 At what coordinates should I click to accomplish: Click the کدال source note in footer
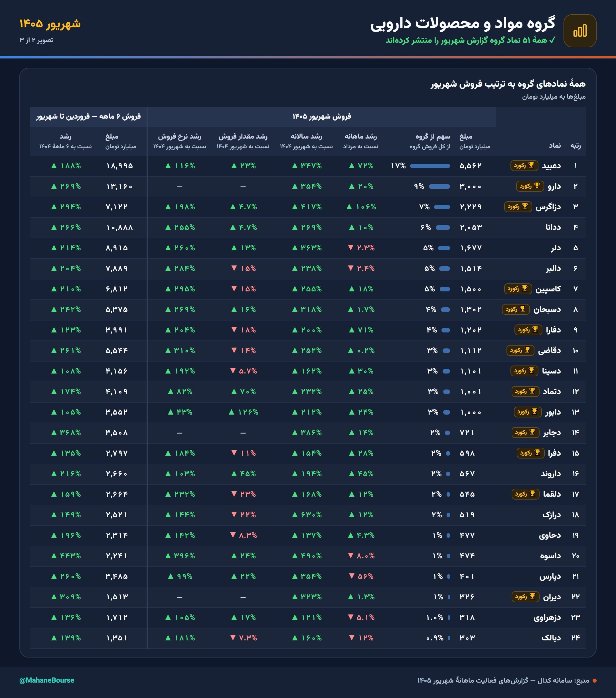[503, 680]
